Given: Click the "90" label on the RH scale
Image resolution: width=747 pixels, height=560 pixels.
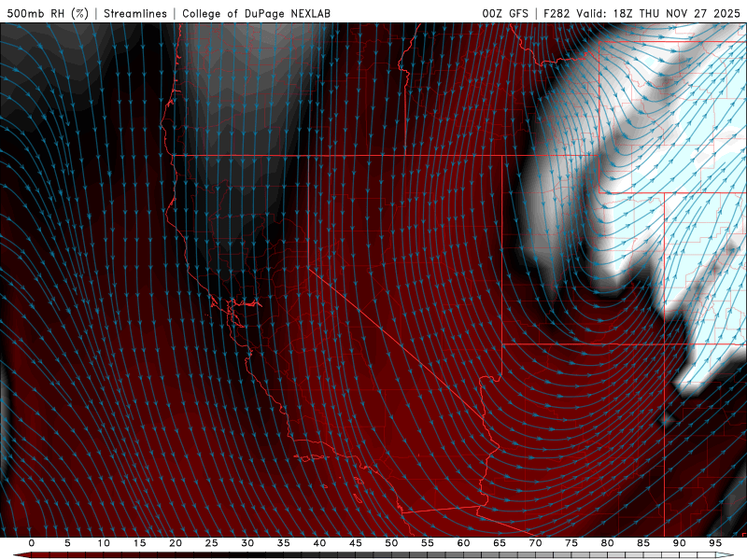Looking at the screenshot, I should pos(680,543).
